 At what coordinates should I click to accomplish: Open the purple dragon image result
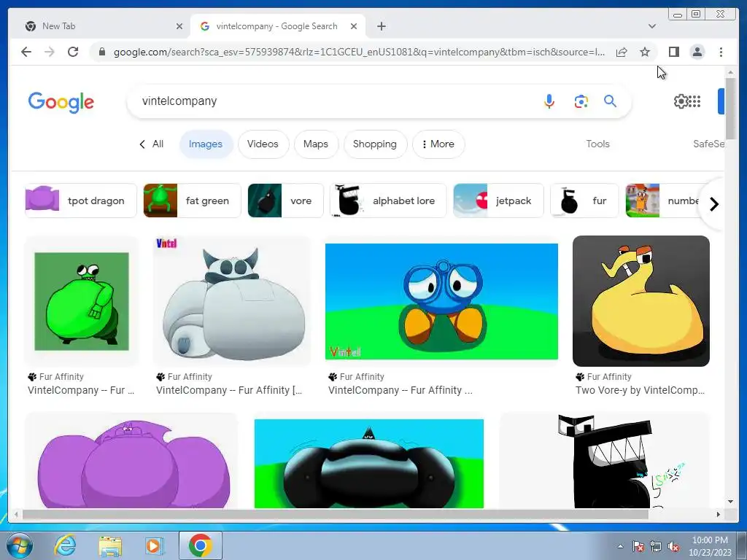[131, 461]
